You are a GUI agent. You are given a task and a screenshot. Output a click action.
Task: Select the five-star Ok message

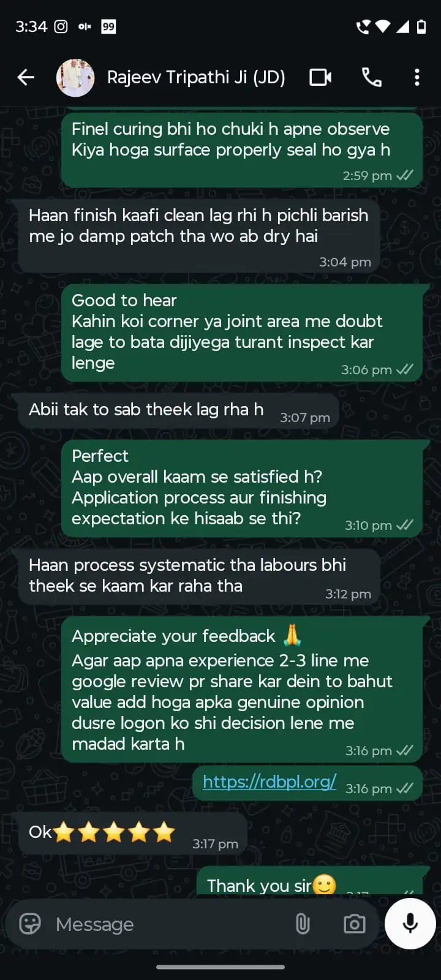pyautogui.click(x=132, y=834)
